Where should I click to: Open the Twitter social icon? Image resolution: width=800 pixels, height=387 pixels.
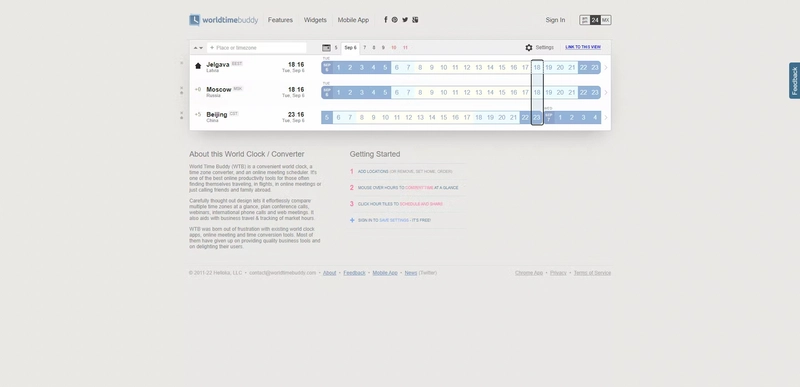[405, 20]
